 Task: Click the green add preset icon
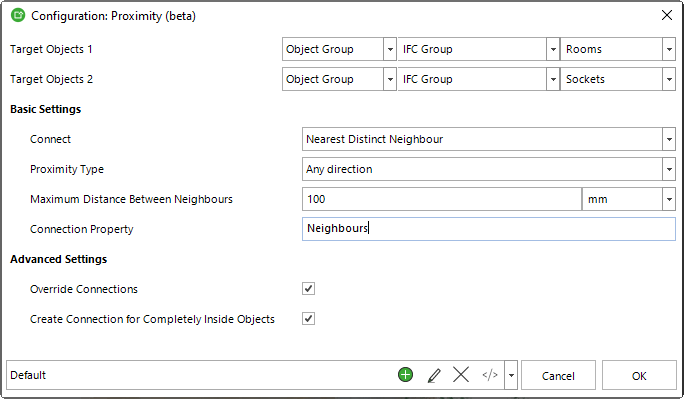405,375
